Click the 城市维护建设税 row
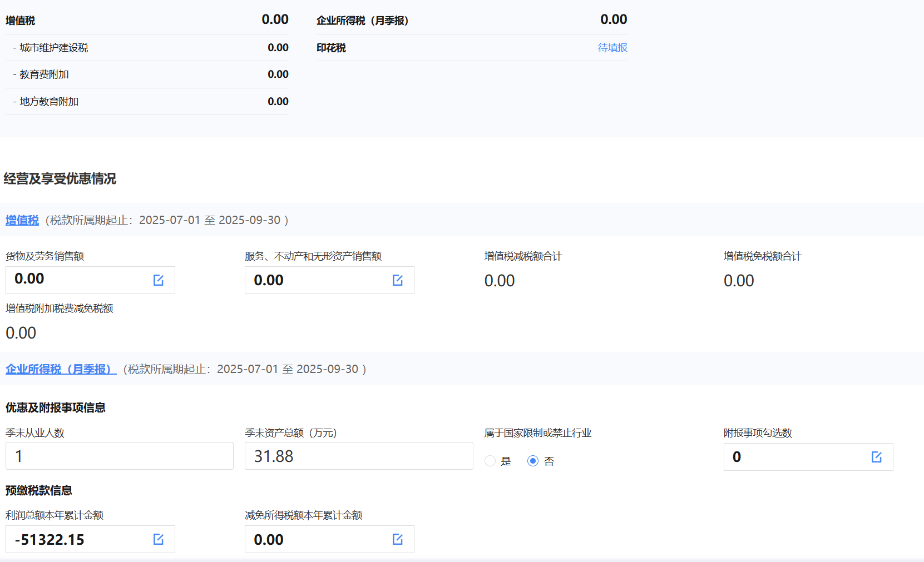 pos(147,48)
